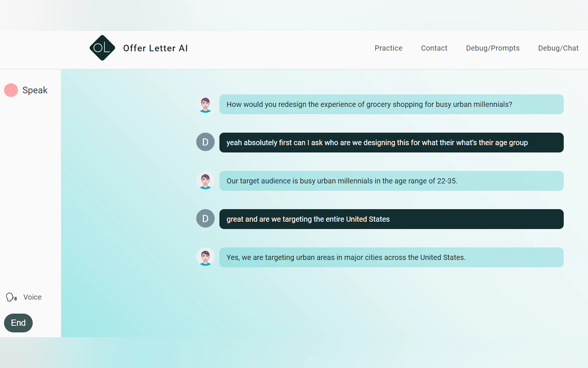This screenshot has width=588, height=368.
Task: Navigate to Debug/Chat page
Action: pyautogui.click(x=558, y=48)
